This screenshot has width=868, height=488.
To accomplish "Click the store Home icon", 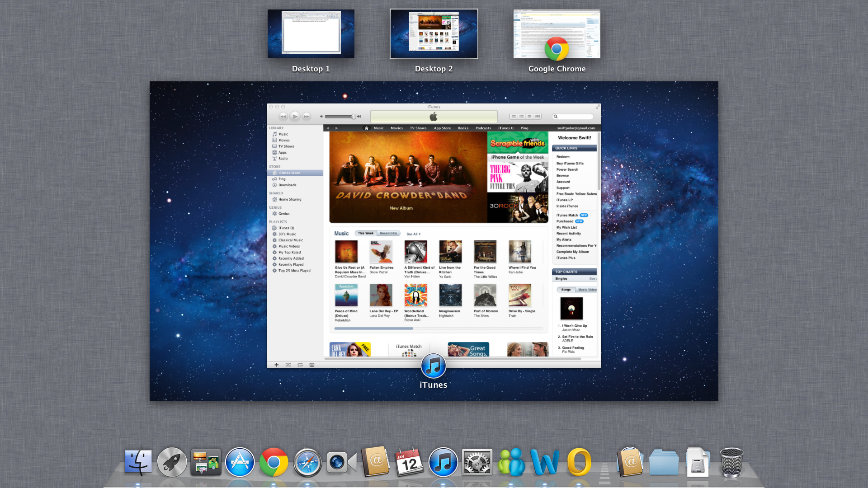I will point(367,128).
